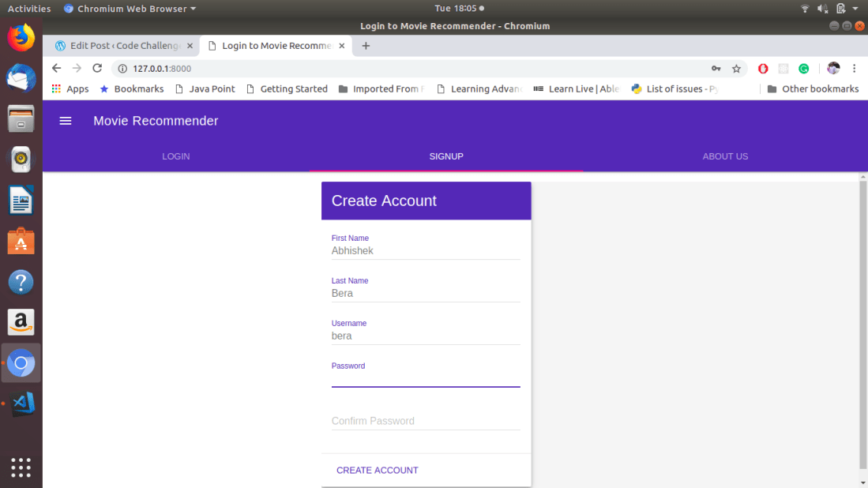Open the three-dot Chromium menu

pos(855,69)
